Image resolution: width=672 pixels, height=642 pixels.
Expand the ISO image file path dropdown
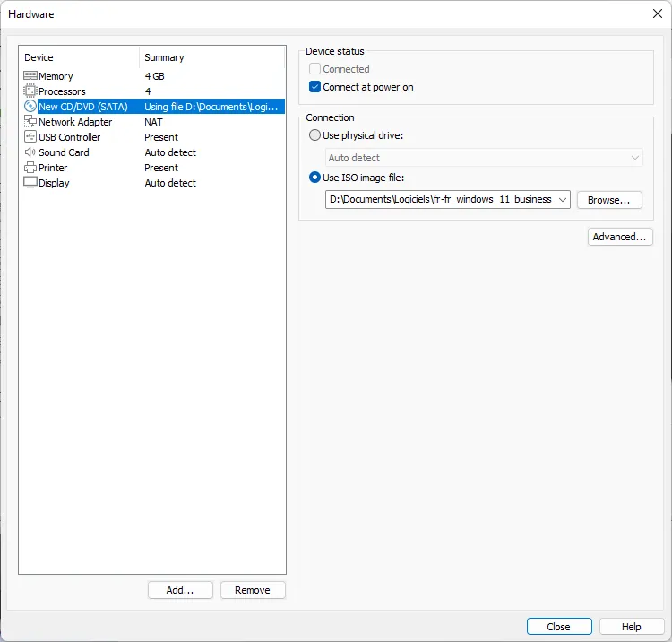coord(562,200)
